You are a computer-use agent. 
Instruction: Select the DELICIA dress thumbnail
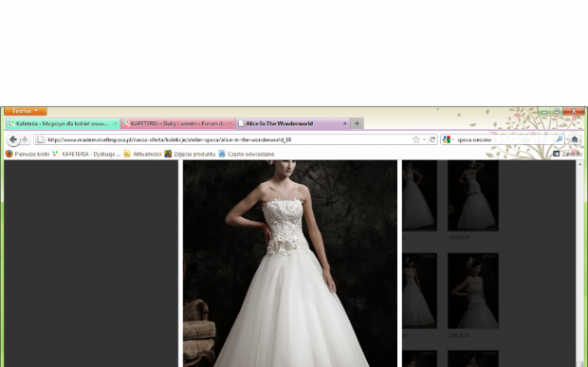point(473,290)
